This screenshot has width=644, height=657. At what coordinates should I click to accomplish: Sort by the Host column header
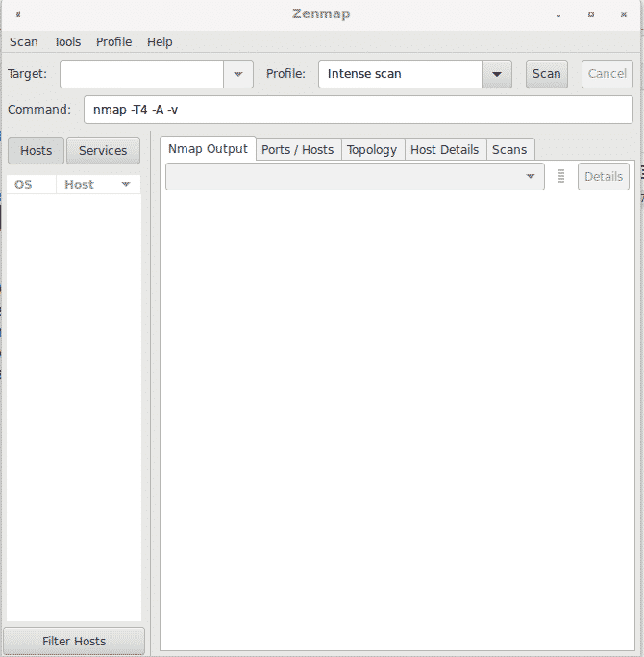(98, 185)
